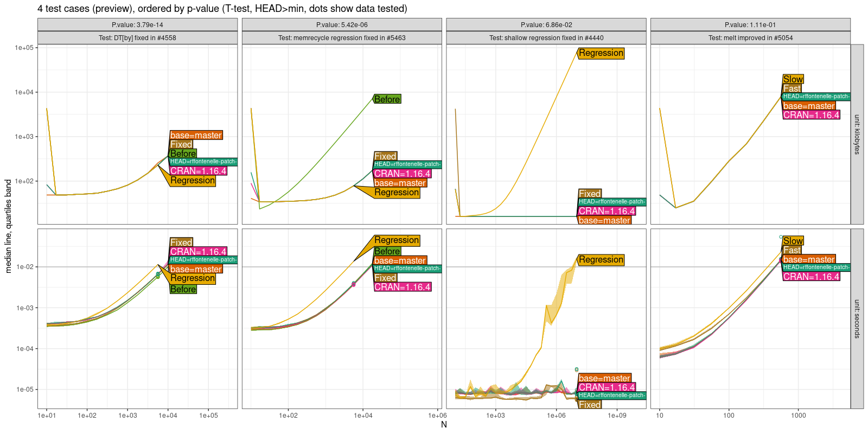Screen dimensions: 868x434
Task: Click the 1e-04 y-axis tick label
Action: 25,348
